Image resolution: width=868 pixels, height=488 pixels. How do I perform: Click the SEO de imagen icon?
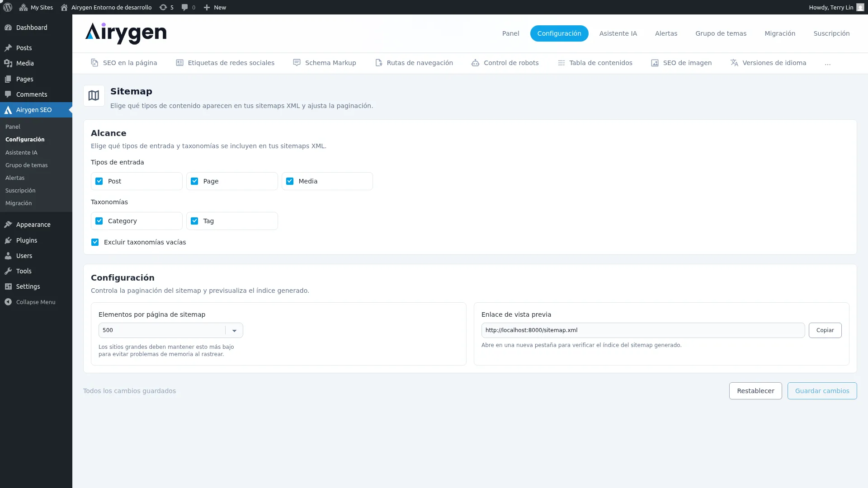click(x=655, y=63)
